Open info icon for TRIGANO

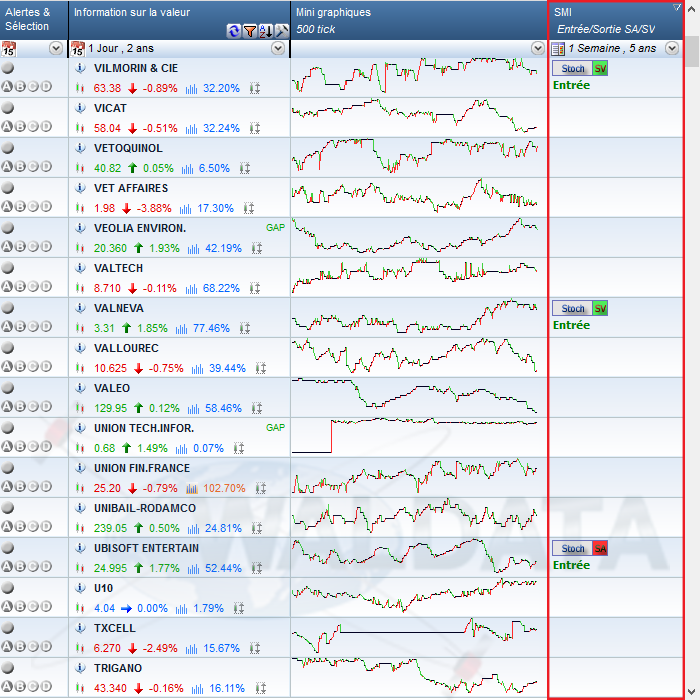click(80, 668)
